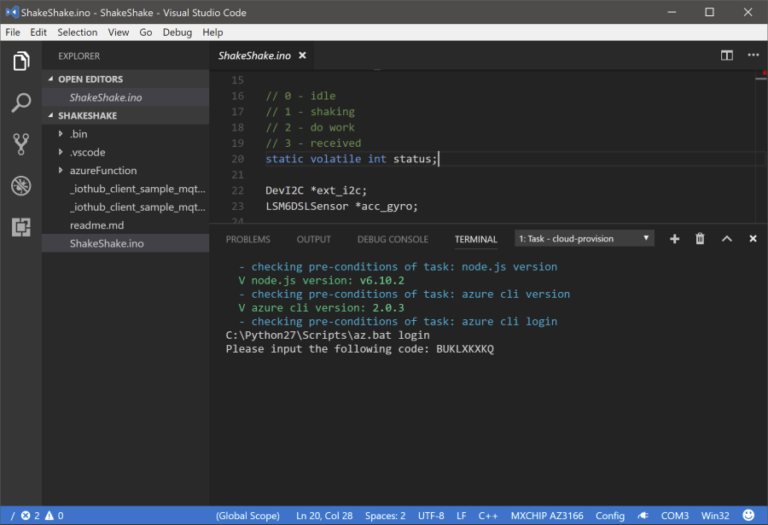Click Ln 20, Col 28 in status bar

coord(324,516)
